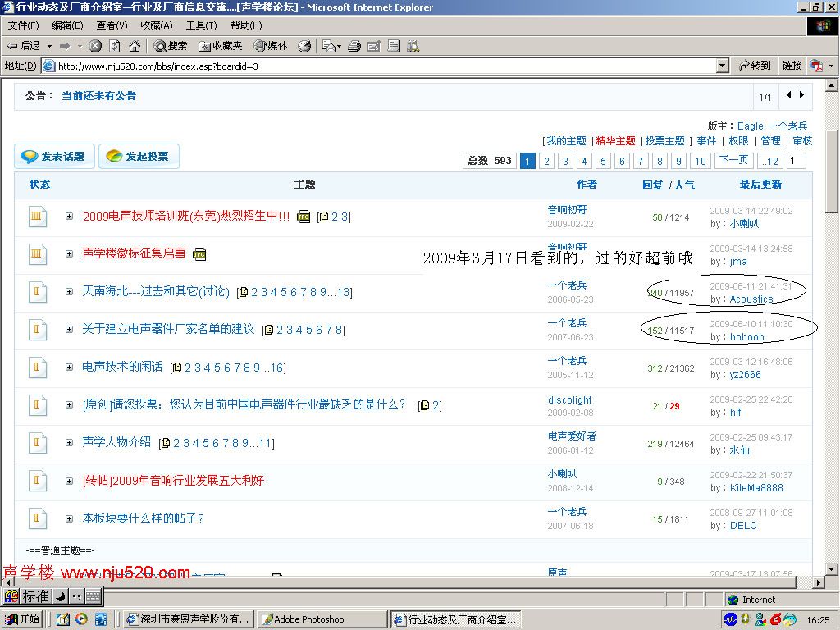Go to the browser Home icon

[x=135, y=46]
